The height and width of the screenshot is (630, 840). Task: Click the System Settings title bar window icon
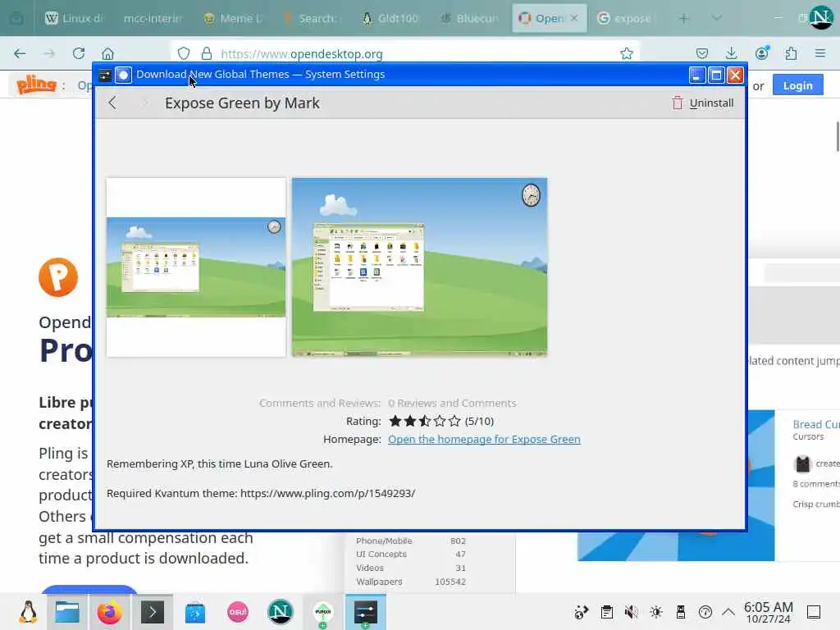(105, 75)
